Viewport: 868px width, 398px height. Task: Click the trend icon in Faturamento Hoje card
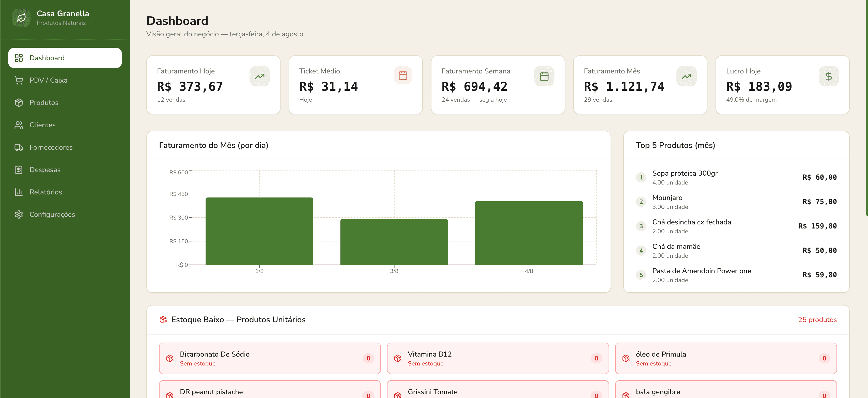[x=259, y=76]
